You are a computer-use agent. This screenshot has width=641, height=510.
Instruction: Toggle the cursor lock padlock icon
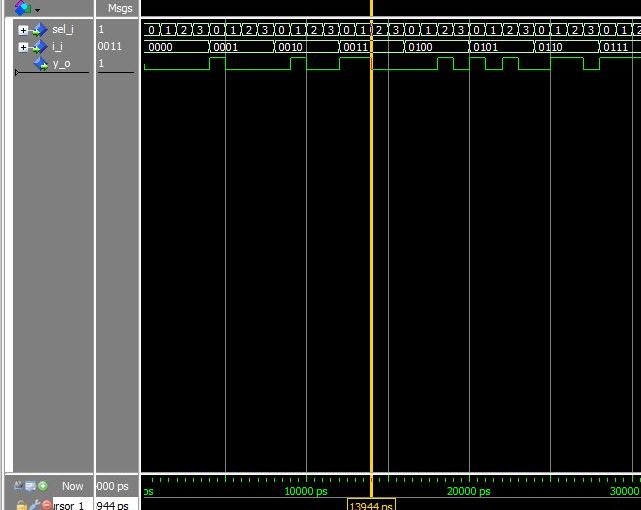[x=22, y=506]
